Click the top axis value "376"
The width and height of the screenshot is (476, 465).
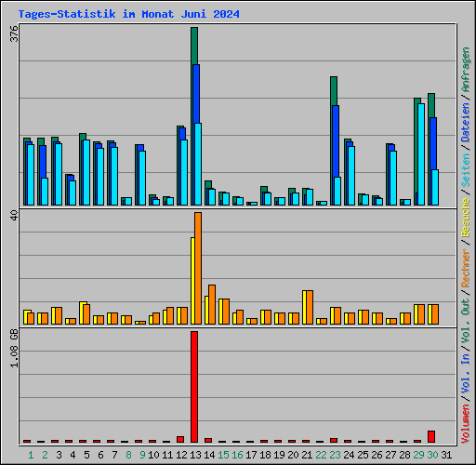tap(14, 33)
